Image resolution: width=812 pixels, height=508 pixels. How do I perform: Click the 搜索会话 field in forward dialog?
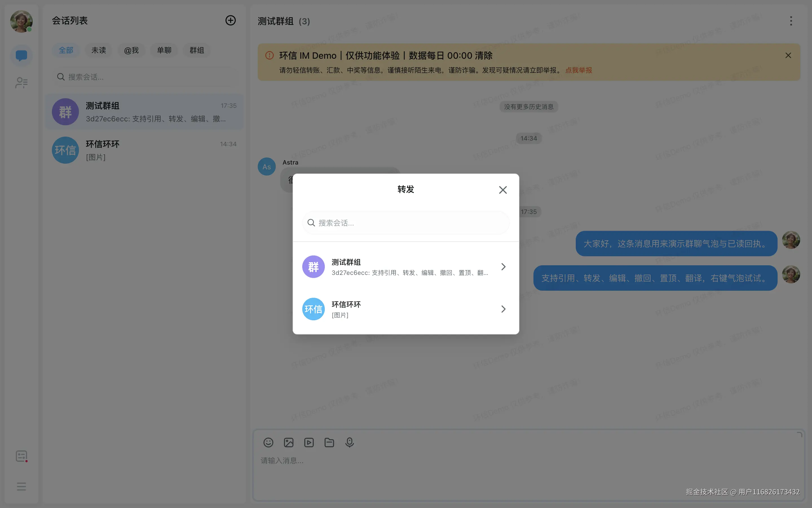[406, 223]
